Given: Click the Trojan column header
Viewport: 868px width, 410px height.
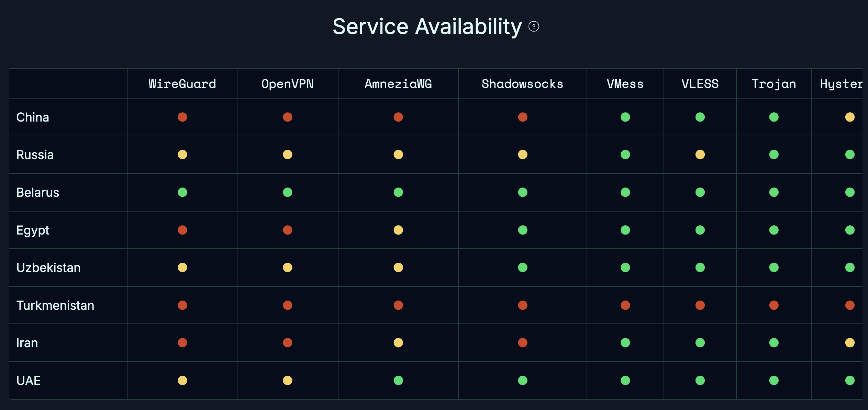Looking at the screenshot, I should point(774,84).
